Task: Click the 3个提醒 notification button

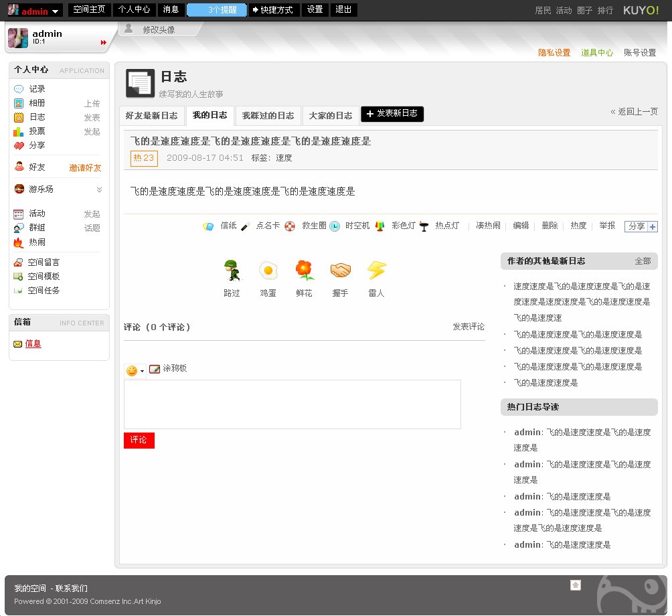Action: coord(218,10)
